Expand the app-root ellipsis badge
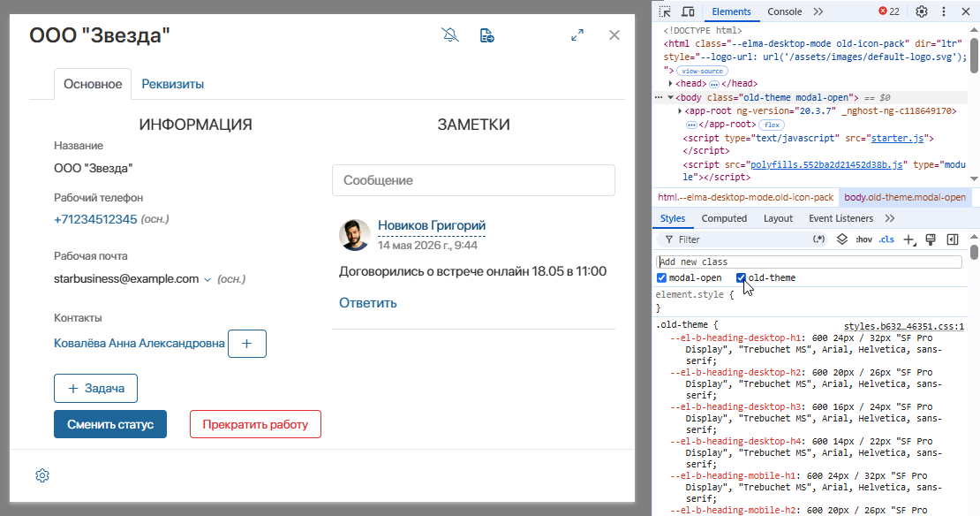The height and width of the screenshot is (516, 980). [691, 125]
